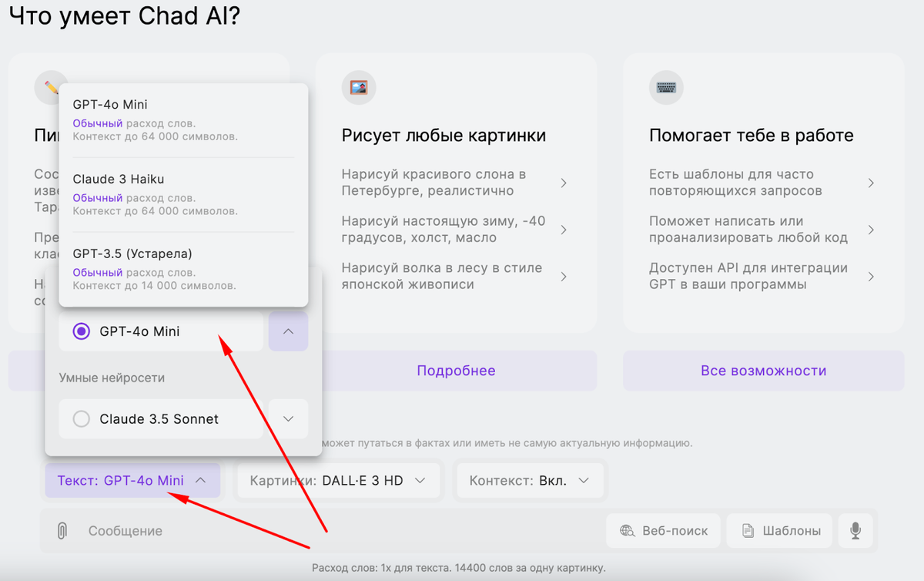Open 'Поможет написать или проанализировать любой код'
This screenshot has width=924, height=581.
tap(763, 230)
